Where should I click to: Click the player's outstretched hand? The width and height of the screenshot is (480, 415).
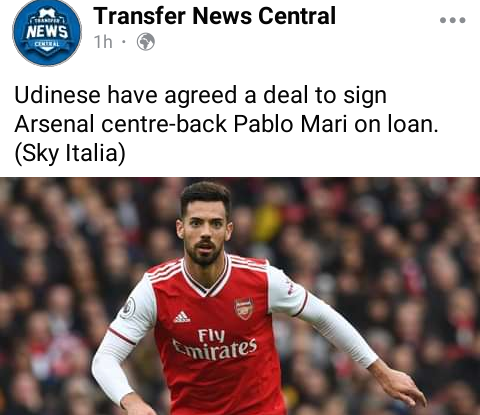[x=398, y=383]
